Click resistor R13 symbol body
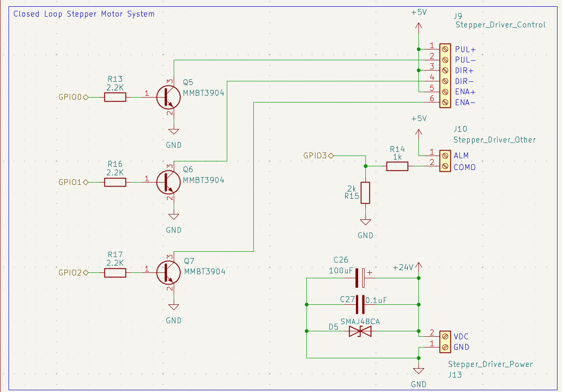Viewport: 562px width, 392px height. tap(115, 97)
